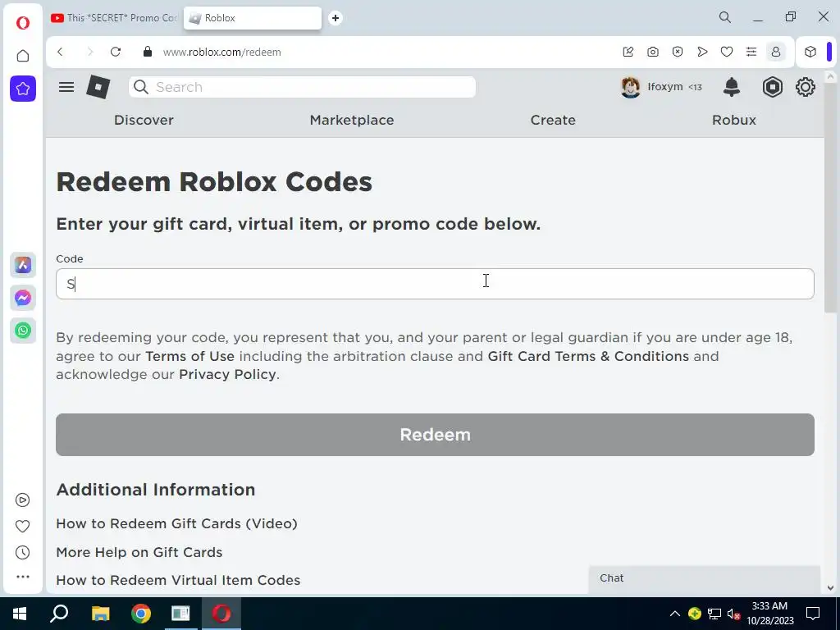Viewport: 840px width, 630px height.
Task: Open Gift Card Terms & Conditions link
Action: (x=588, y=356)
